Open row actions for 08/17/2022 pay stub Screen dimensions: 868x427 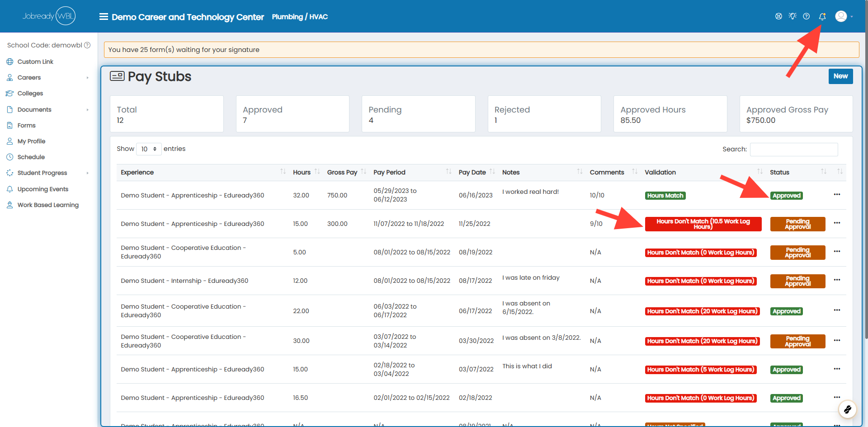tap(837, 280)
